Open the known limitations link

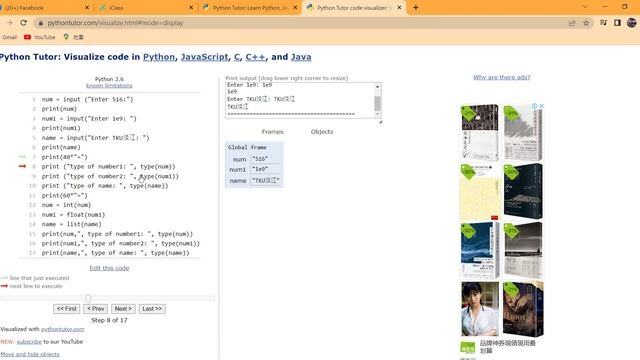point(109,86)
